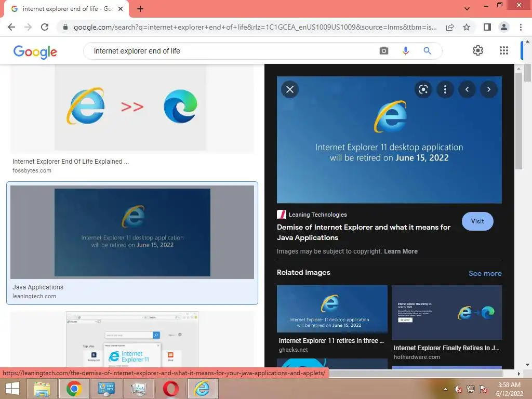This screenshot has width=532, height=399.
Task: Open Demise of Internet Explorer title link
Action: click(363, 232)
